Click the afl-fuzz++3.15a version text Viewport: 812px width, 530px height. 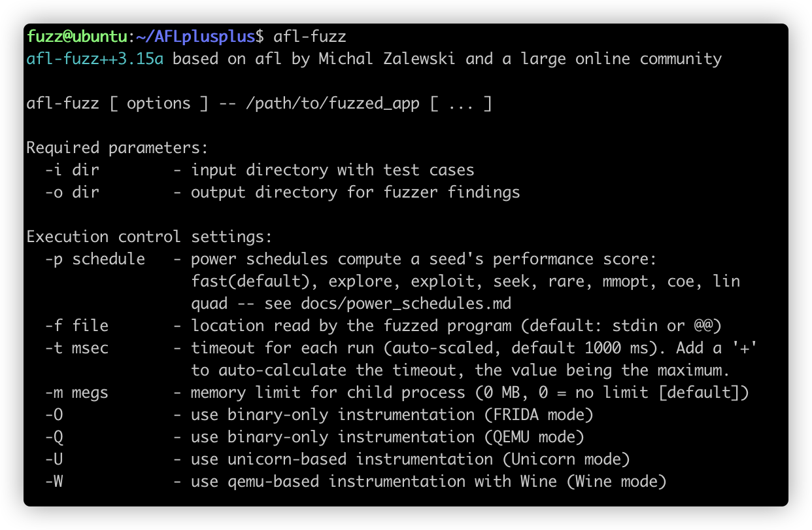(95, 59)
